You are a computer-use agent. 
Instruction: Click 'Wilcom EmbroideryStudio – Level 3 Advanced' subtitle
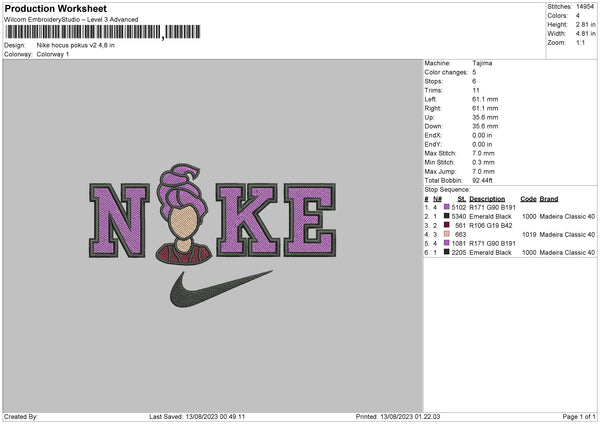71,20
